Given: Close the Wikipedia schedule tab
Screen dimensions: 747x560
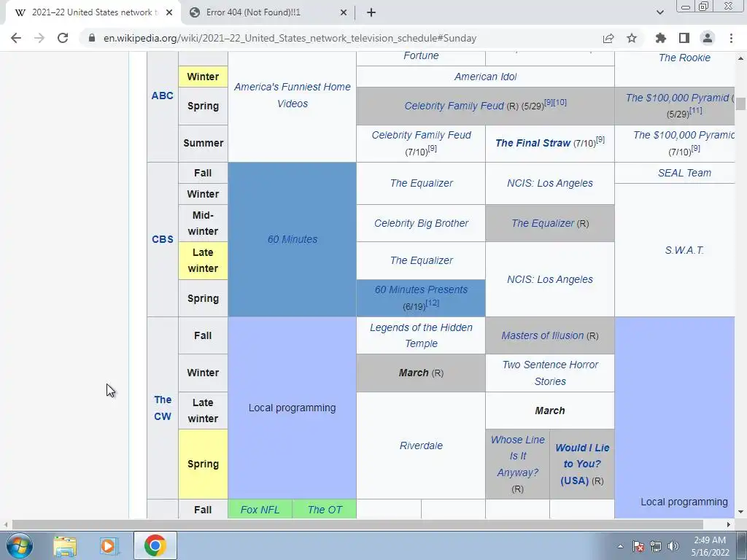Looking at the screenshot, I should tap(169, 13).
